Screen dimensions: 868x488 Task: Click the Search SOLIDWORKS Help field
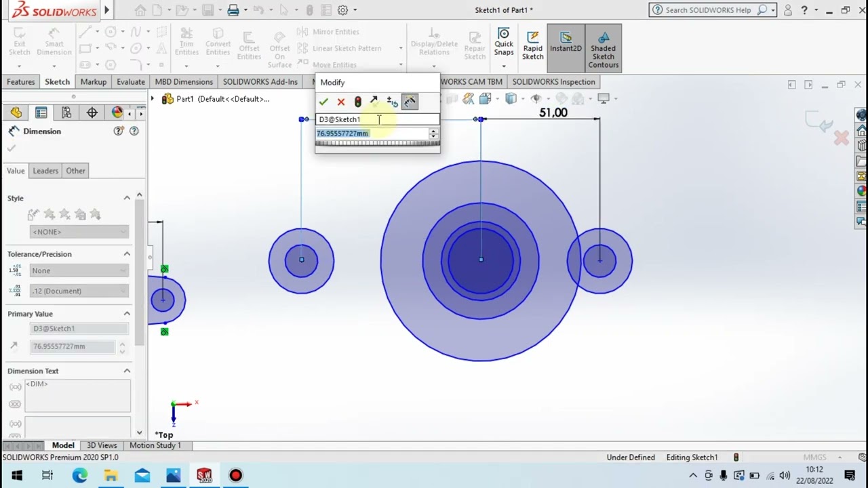pos(709,10)
